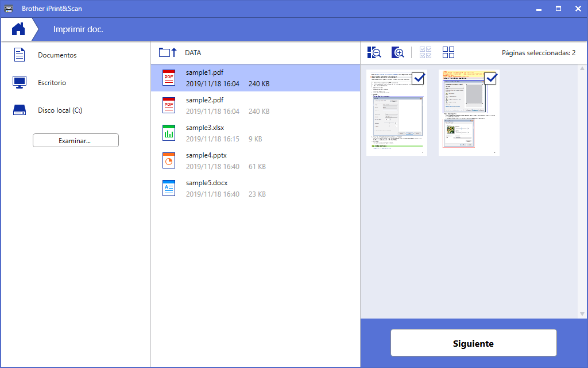
Task: Click the Home icon in header
Action: coord(18,29)
